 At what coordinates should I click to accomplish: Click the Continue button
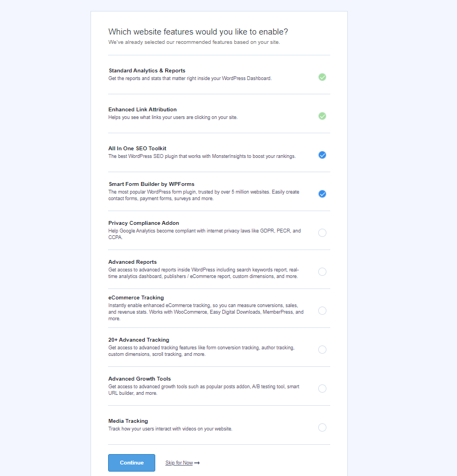click(132, 463)
